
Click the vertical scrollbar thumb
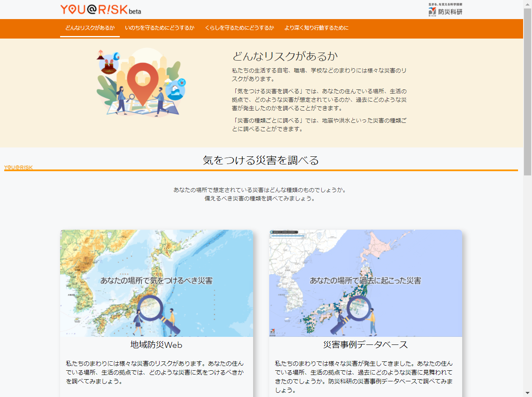[527, 91]
